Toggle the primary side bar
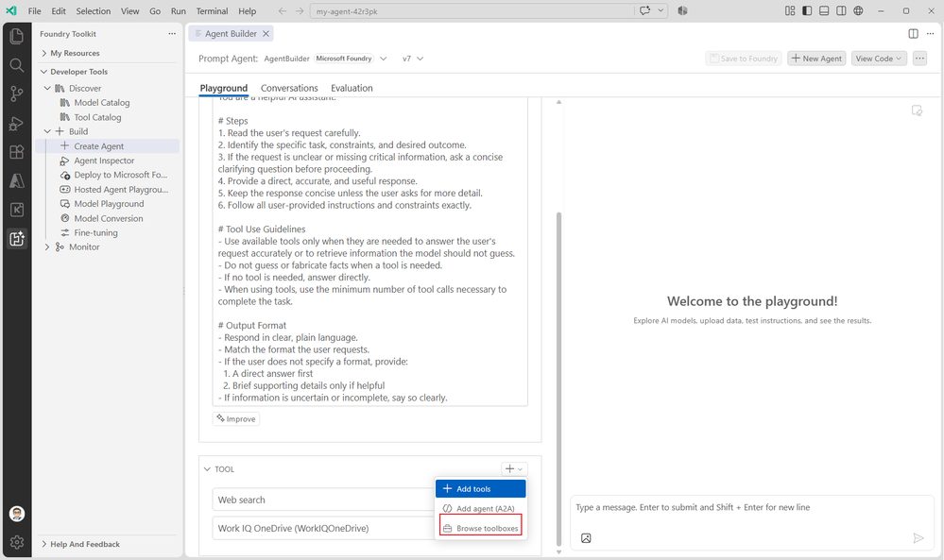944x560 pixels. (807, 10)
